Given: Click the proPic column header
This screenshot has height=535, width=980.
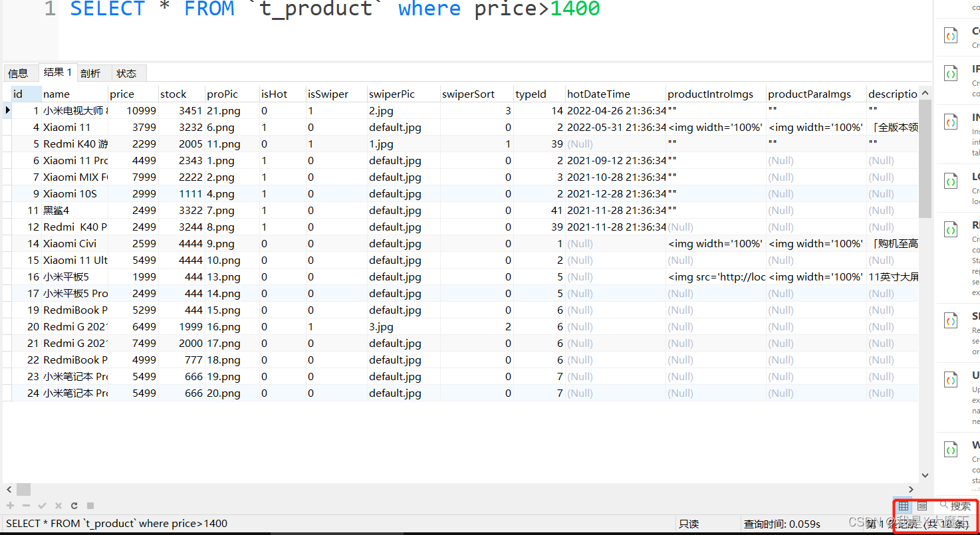Looking at the screenshot, I should pyautogui.click(x=232, y=94).
